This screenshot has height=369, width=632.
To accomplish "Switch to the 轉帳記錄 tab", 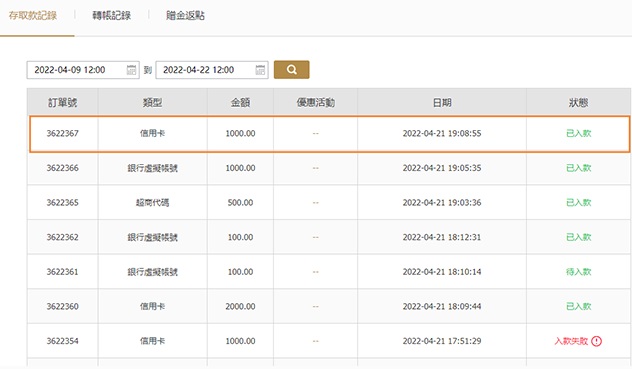I will pyautogui.click(x=111, y=16).
